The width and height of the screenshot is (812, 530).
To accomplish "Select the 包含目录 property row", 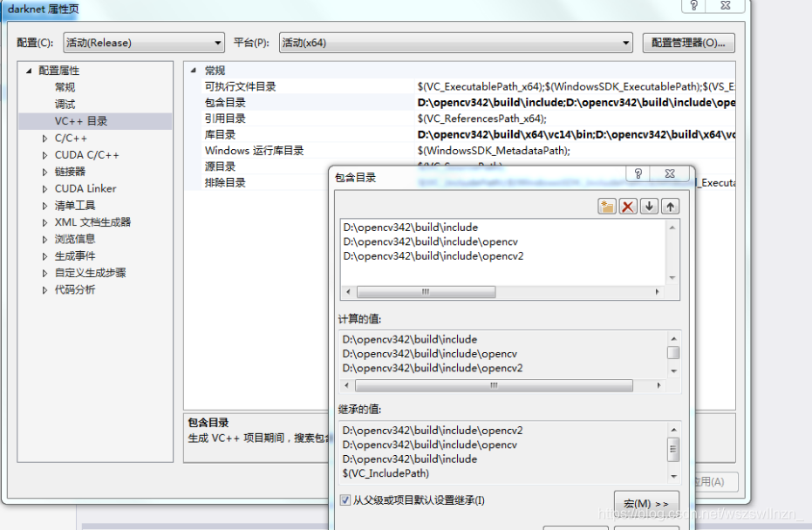I will pyautogui.click(x=468, y=103).
